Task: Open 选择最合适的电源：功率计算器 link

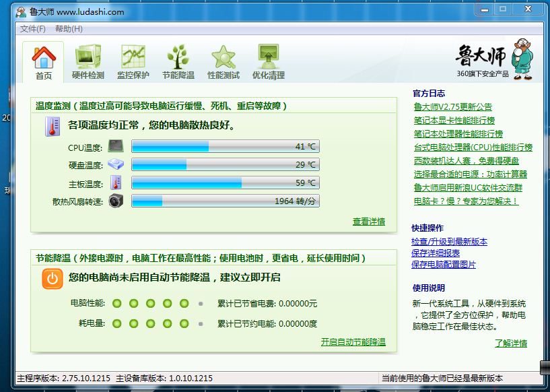Action: (x=471, y=174)
